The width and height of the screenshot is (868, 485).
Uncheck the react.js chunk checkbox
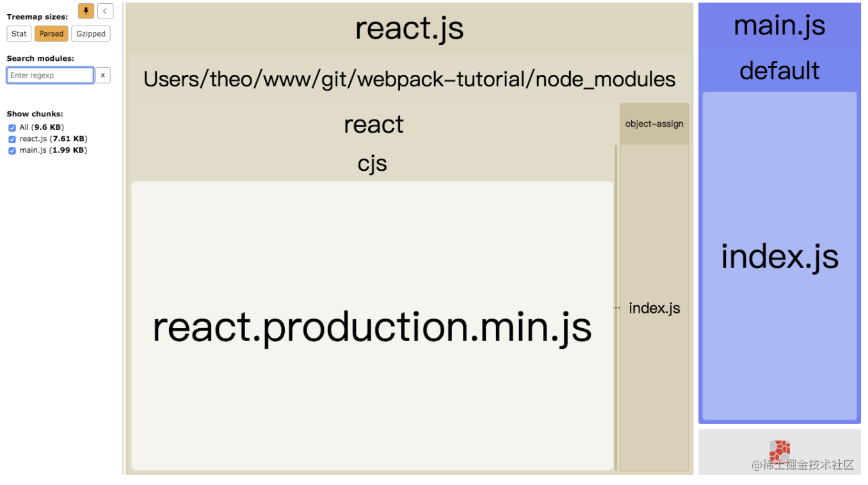[12, 139]
